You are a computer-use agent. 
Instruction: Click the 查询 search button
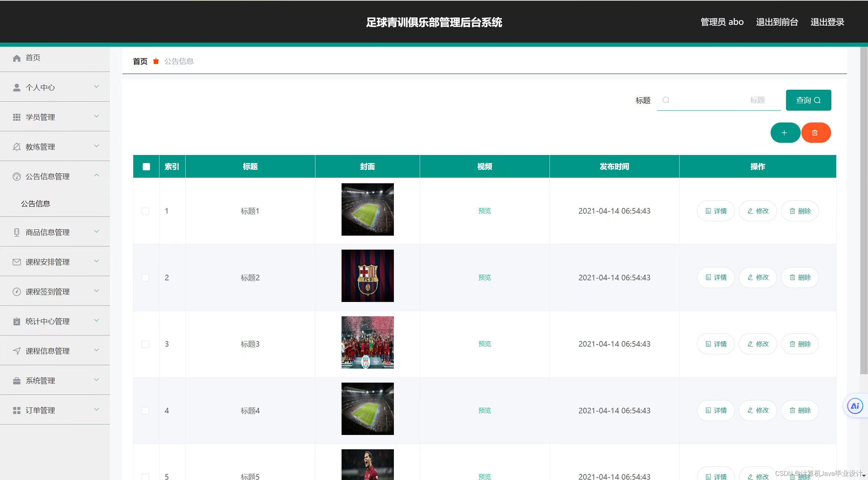808,100
